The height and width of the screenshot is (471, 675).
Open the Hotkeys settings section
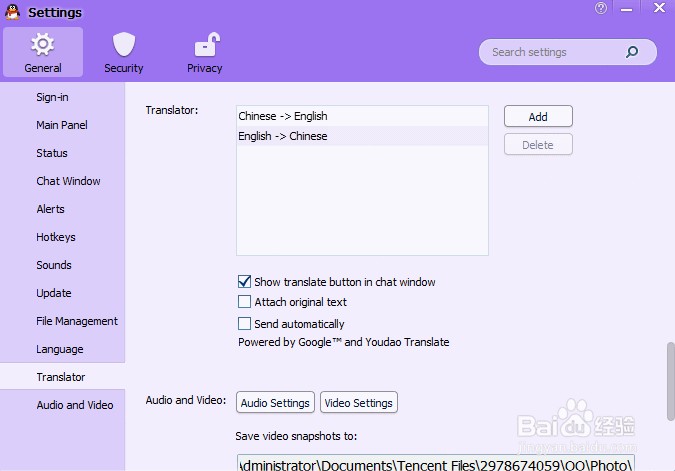tap(56, 237)
